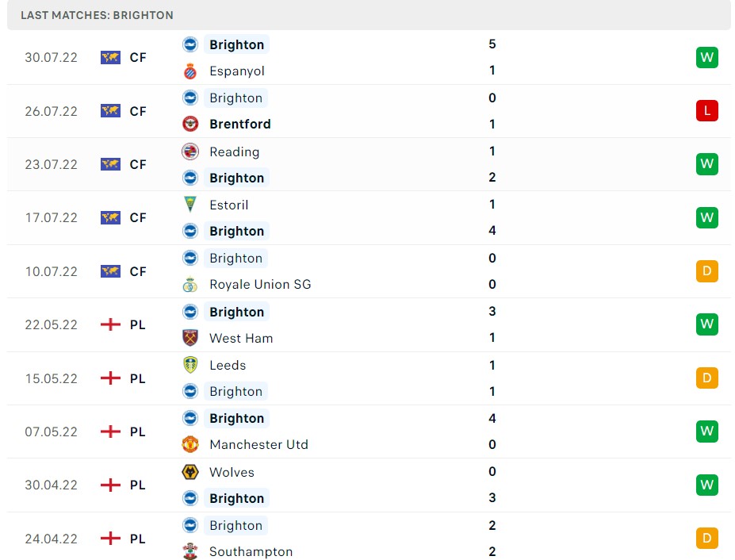
Task: Click the CF label beside 17.07.22
Action: (x=137, y=217)
